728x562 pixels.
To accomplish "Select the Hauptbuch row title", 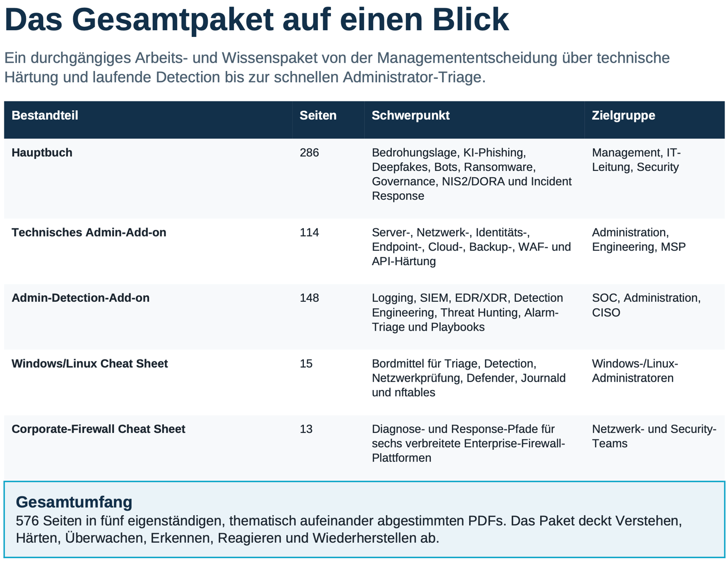I will (x=42, y=153).
